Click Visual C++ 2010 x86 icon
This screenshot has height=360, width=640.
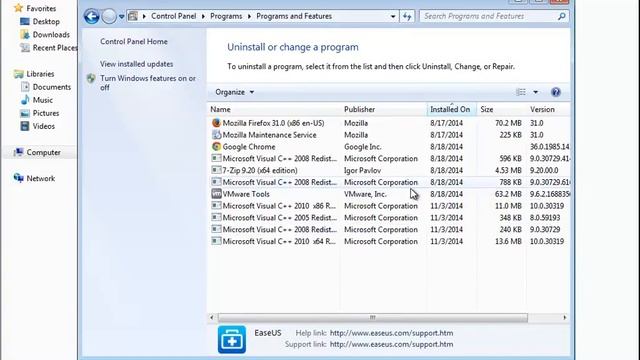pos(216,206)
